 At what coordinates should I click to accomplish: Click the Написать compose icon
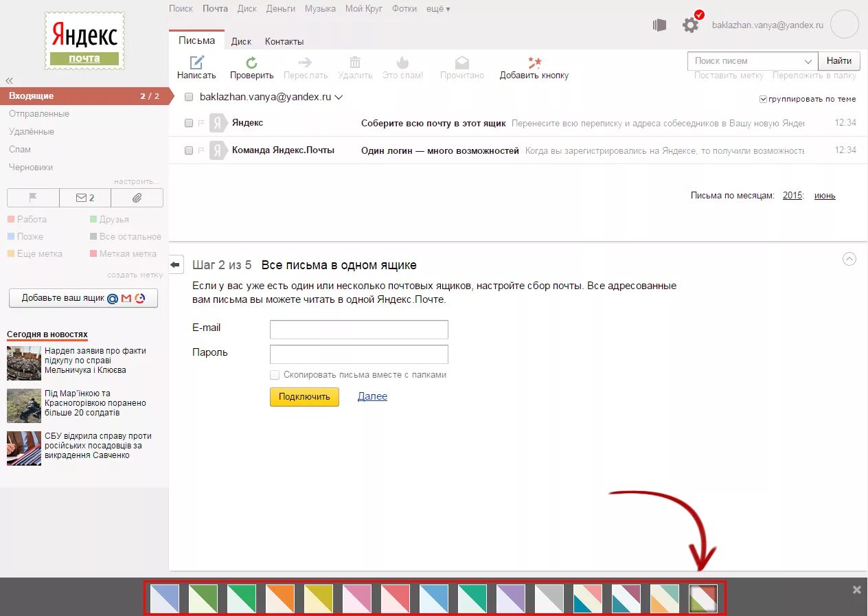point(197,62)
